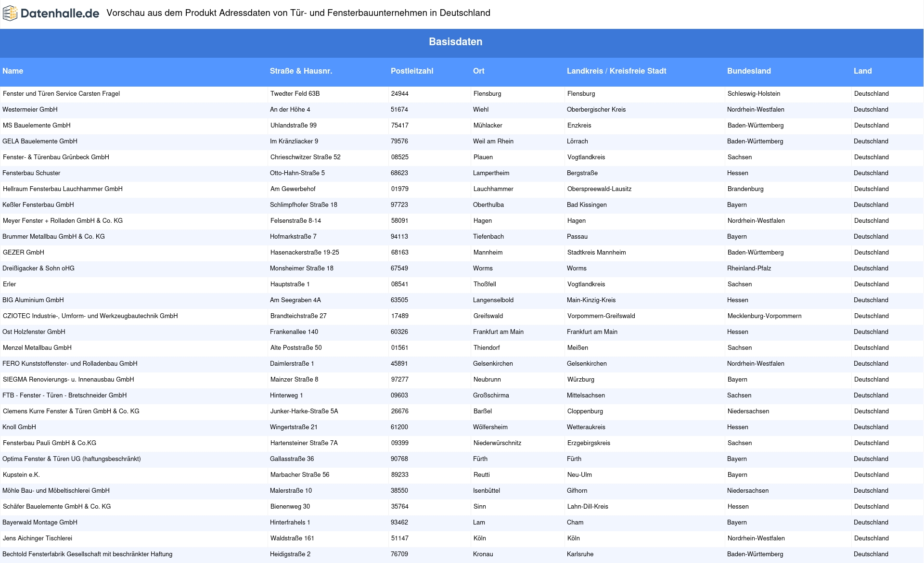
Task: Click Fenster- & Türenbau Grünbeck GmbH
Action: [x=56, y=157]
